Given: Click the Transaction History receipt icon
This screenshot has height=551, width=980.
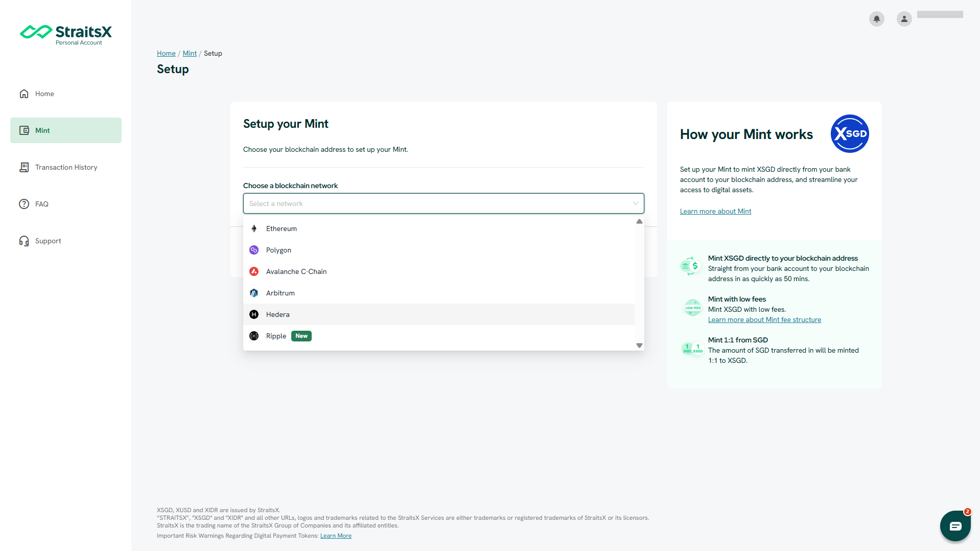Looking at the screenshot, I should coord(24,167).
